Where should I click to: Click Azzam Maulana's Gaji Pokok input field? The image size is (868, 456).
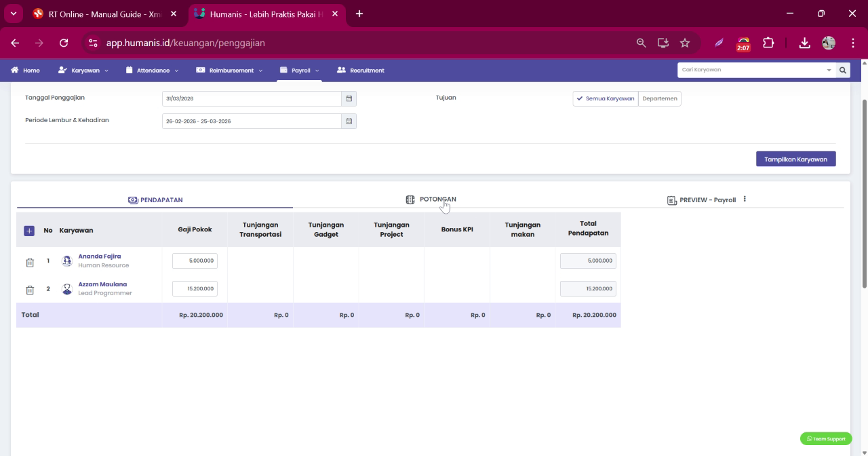pyautogui.click(x=195, y=288)
